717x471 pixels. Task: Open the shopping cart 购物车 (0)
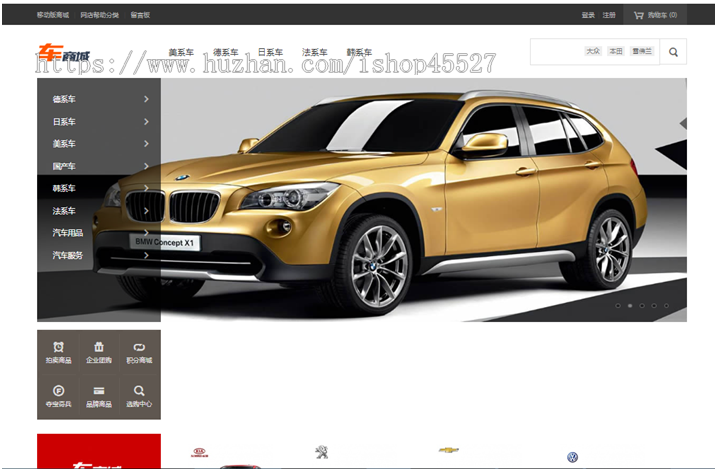point(655,15)
